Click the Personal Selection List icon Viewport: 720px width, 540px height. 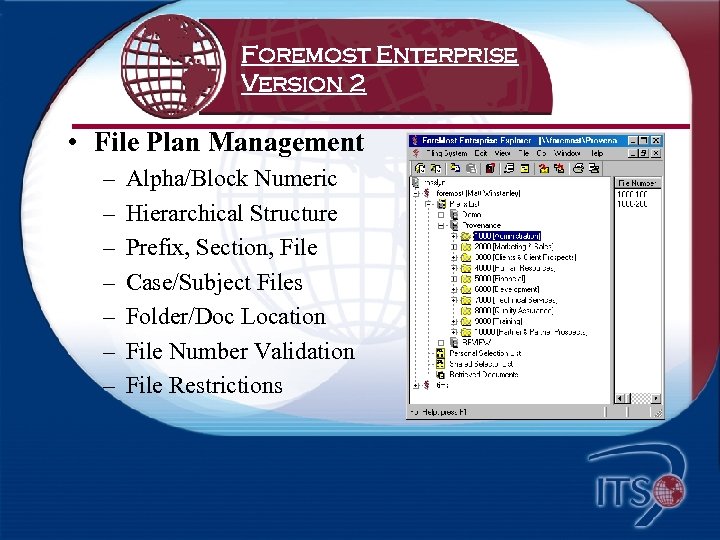pyautogui.click(x=440, y=353)
